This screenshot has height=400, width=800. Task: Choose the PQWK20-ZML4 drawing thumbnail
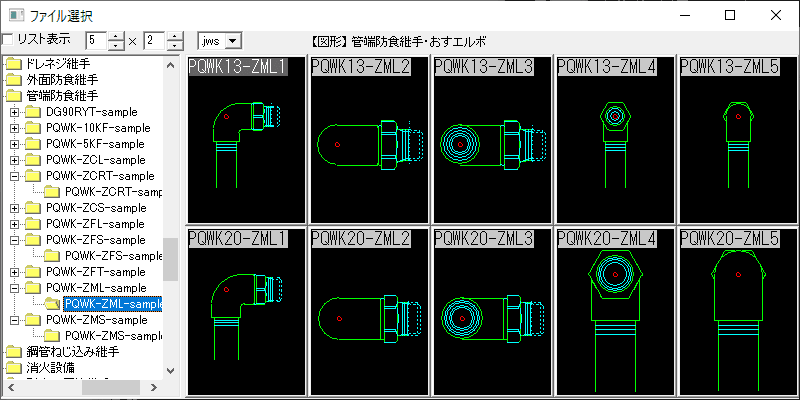click(616, 311)
